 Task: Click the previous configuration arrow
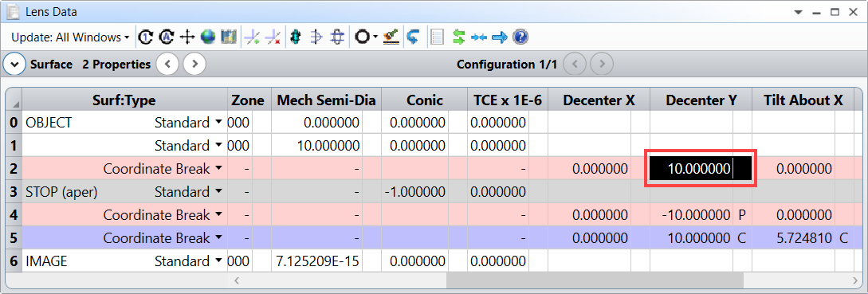tap(575, 65)
